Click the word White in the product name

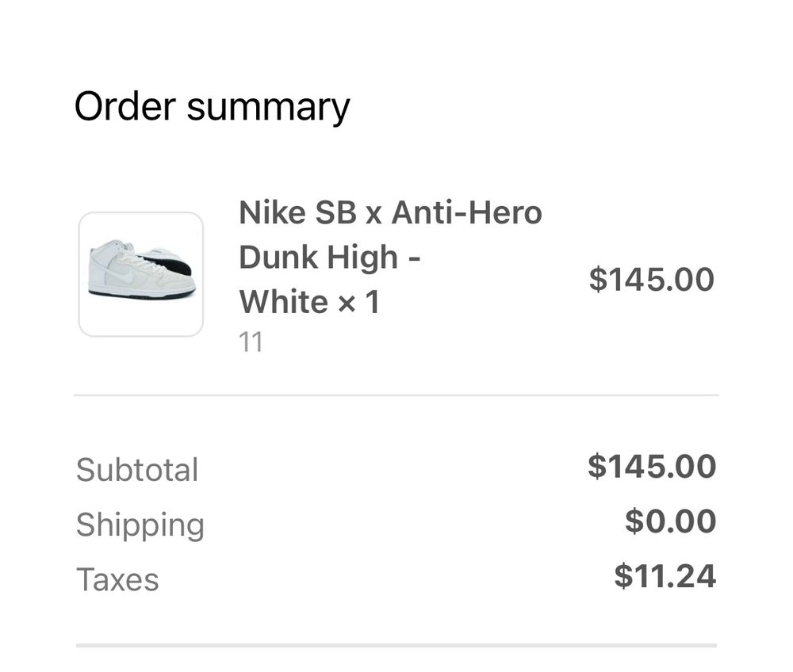click(x=283, y=302)
